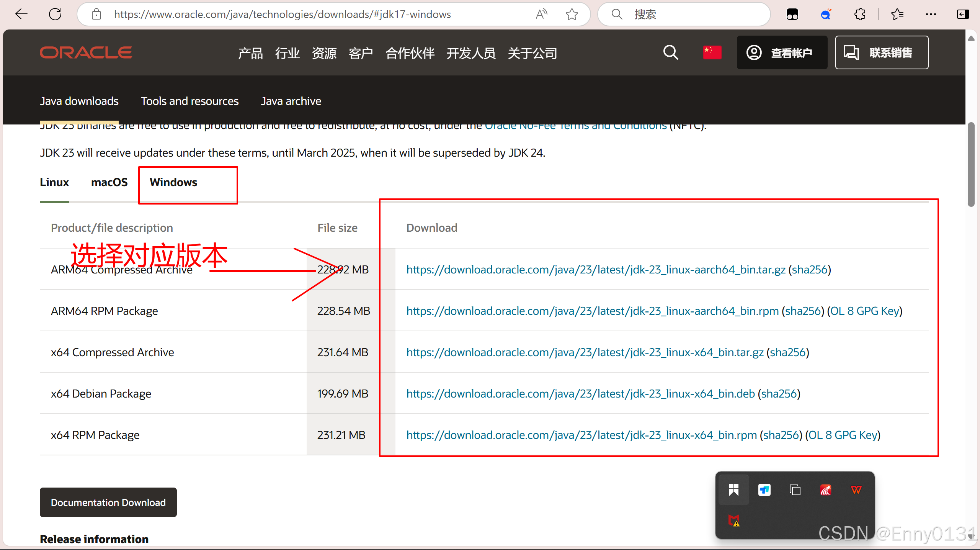Screen dimensions: 980x550
Task: Select the macOS platform tab
Action: click(109, 182)
